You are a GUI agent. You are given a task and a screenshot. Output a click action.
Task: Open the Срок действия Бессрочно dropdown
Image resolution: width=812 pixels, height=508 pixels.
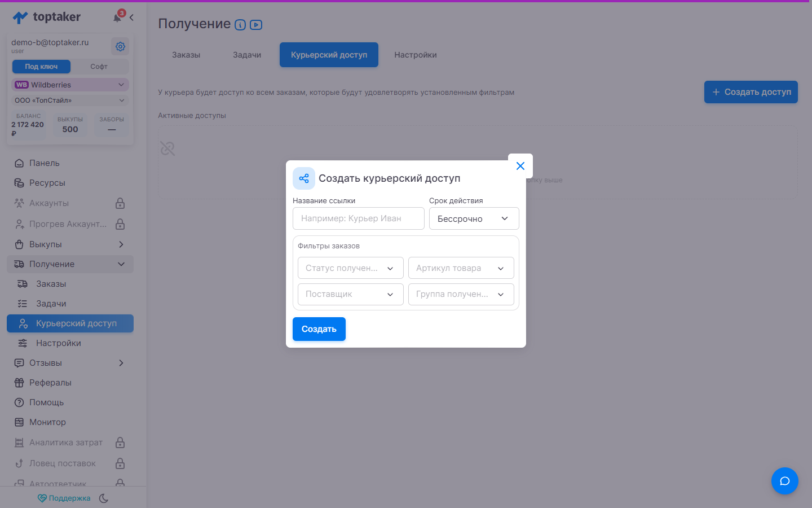click(474, 218)
